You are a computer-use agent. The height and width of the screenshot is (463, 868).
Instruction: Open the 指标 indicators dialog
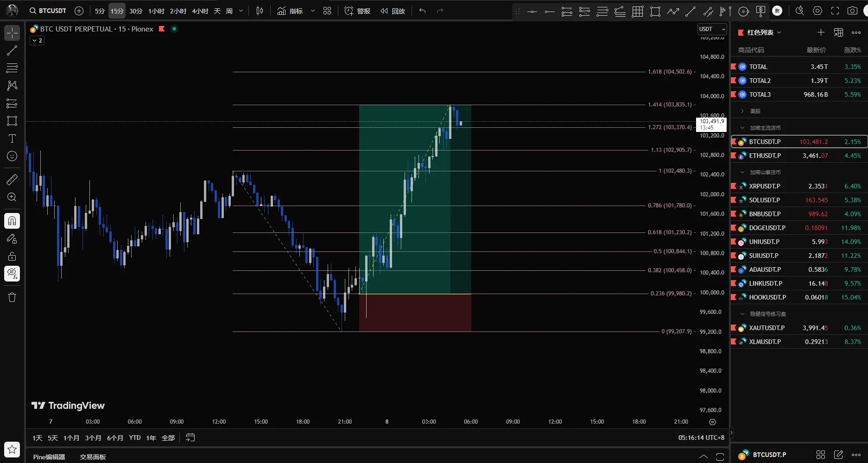click(x=290, y=11)
